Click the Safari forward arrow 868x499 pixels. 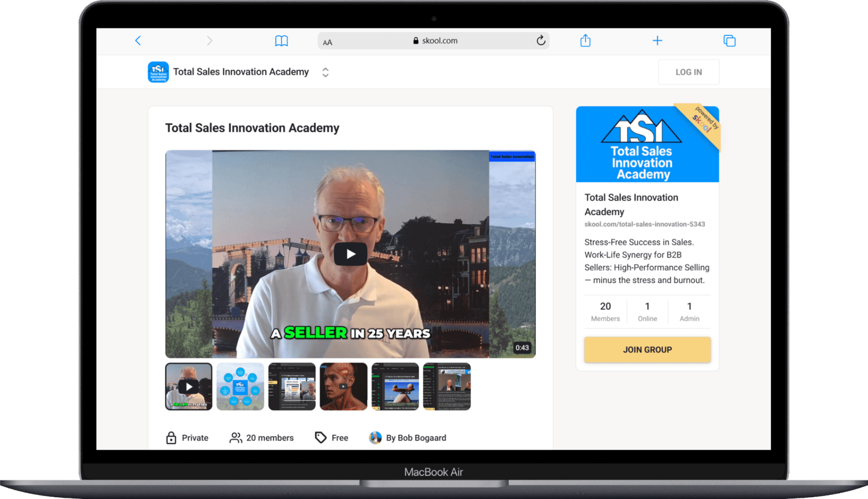(209, 41)
